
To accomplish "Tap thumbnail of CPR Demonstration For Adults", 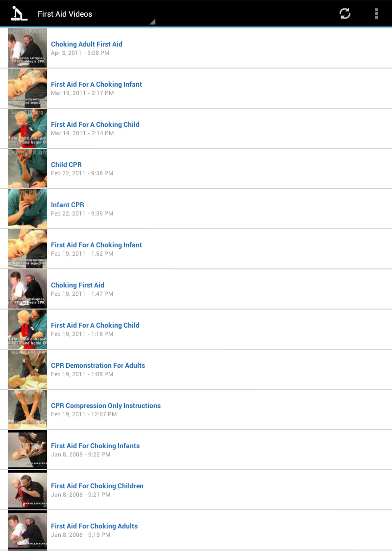I will tap(27, 369).
